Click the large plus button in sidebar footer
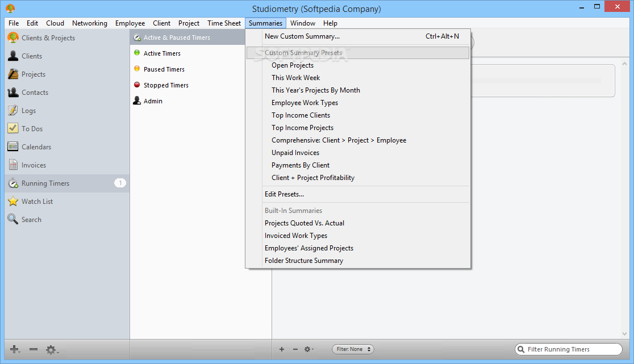 15,349
